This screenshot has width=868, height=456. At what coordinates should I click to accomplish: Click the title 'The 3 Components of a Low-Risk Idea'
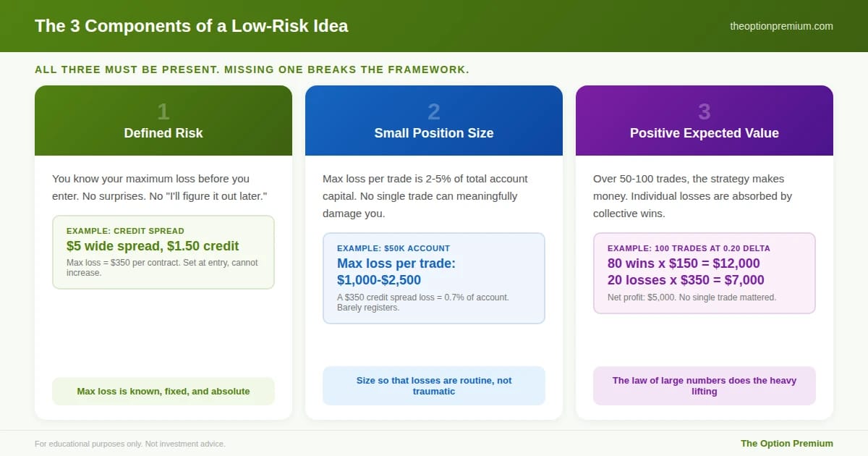point(191,26)
